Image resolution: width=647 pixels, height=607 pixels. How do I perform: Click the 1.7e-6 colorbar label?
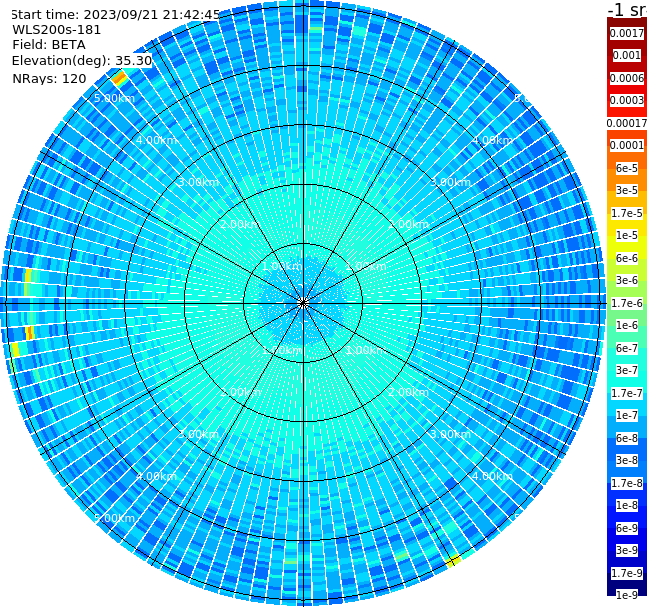click(x=627, y=303)
